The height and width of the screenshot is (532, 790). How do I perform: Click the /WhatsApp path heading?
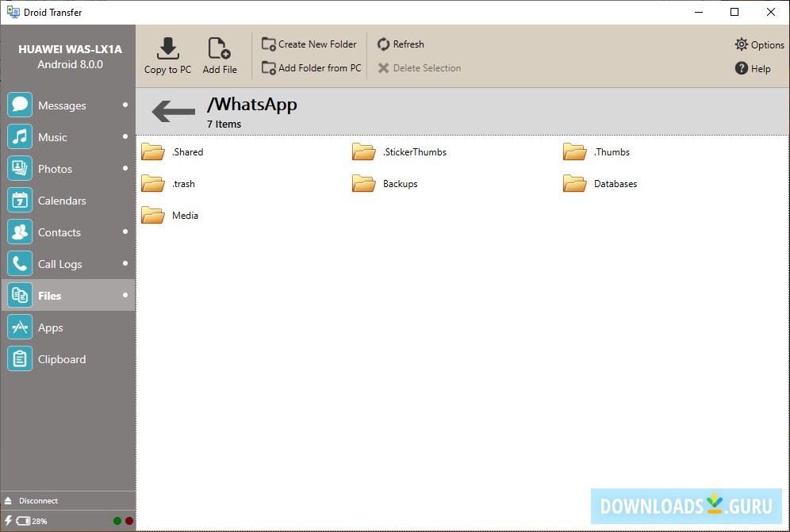(x=252, y=105)
